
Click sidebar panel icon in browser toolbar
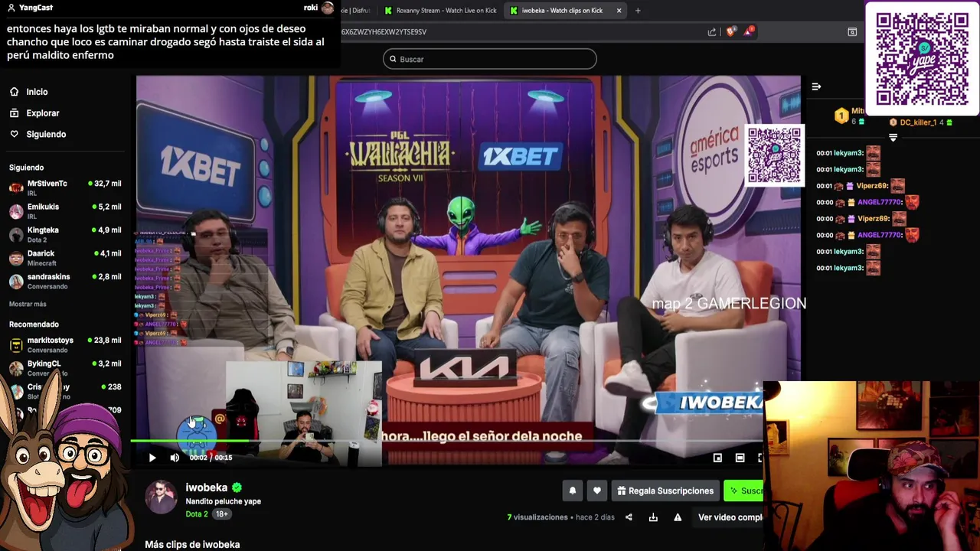[x=852, y=32]
